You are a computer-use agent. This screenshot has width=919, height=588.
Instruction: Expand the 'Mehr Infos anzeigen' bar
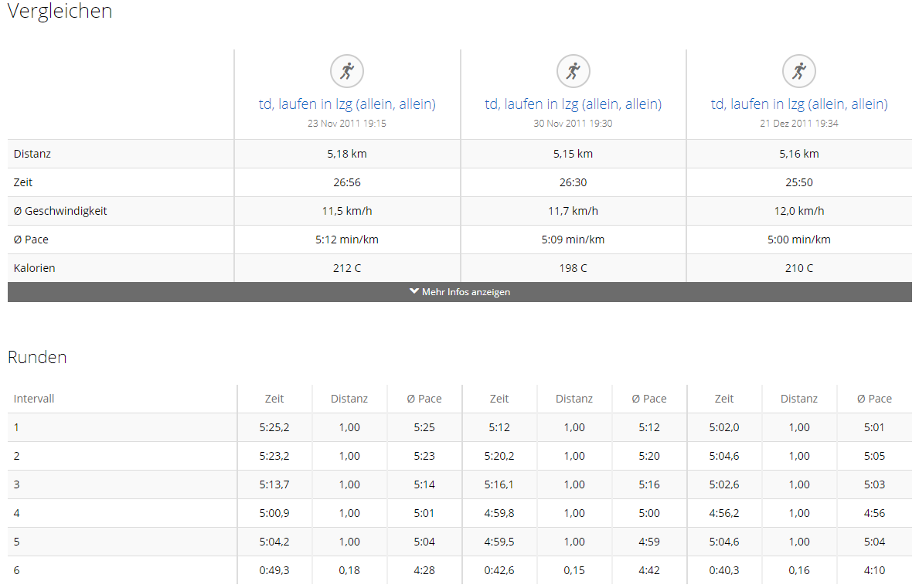(x=460, y=292)
